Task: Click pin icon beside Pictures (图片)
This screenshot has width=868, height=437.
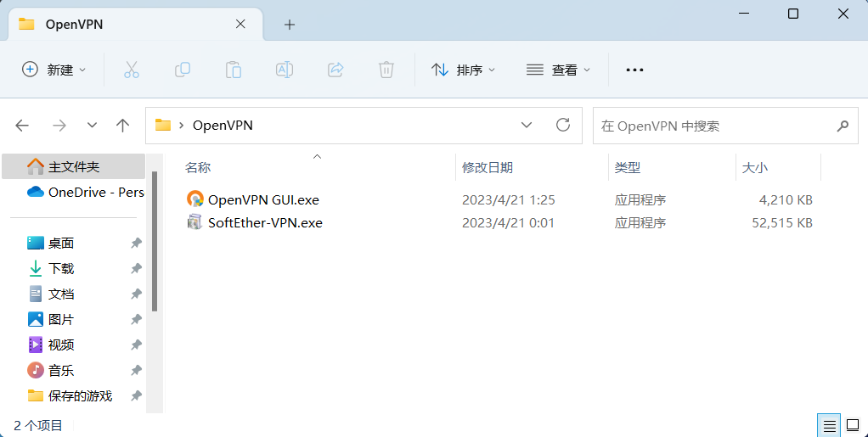Action: click(x=136, y=319)
